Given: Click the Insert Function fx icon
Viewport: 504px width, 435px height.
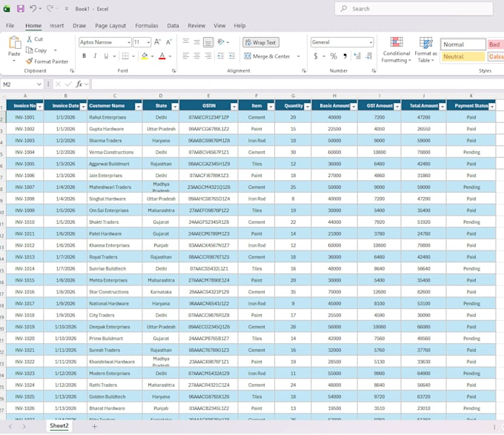Looking at the screenshot, I should coord(79,84).
